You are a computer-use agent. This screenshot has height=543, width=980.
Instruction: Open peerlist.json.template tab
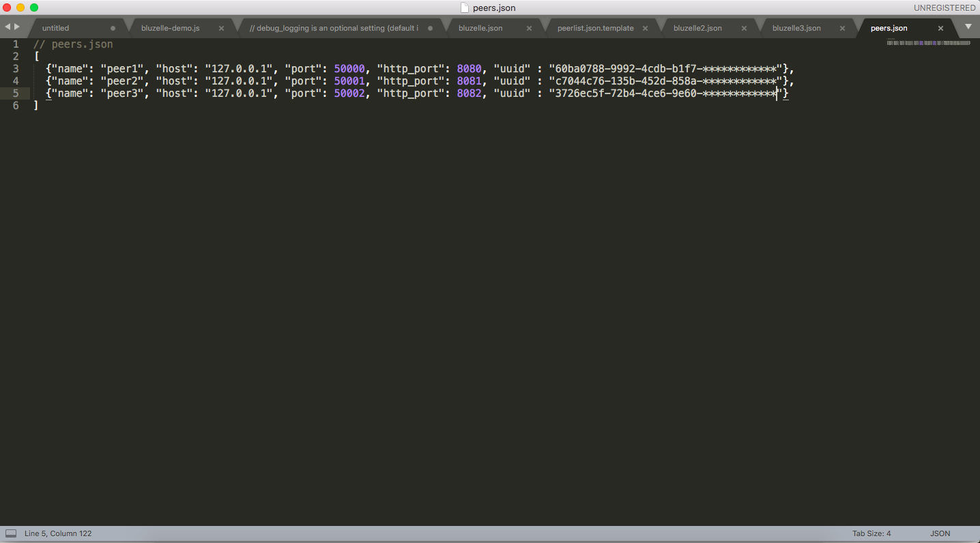point(595,28)
